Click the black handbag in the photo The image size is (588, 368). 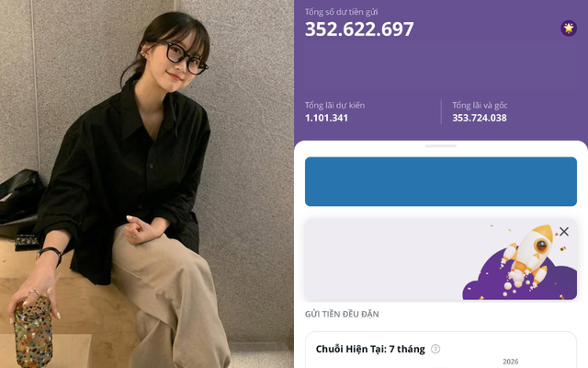pos(20,202)
